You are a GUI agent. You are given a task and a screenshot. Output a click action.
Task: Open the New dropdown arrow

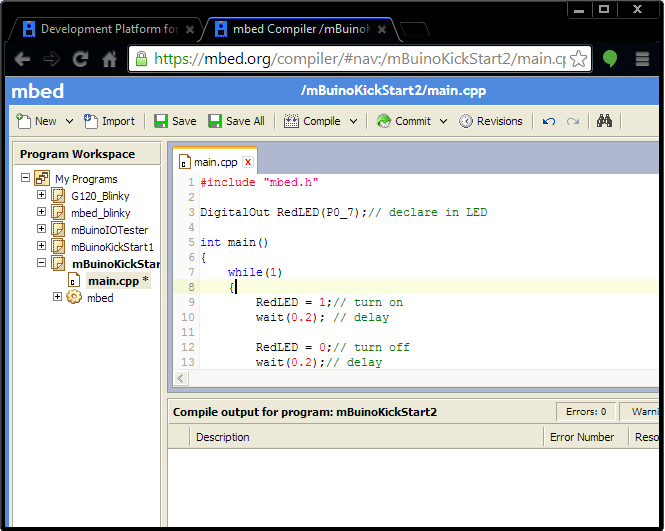click(x=69, y=121)
